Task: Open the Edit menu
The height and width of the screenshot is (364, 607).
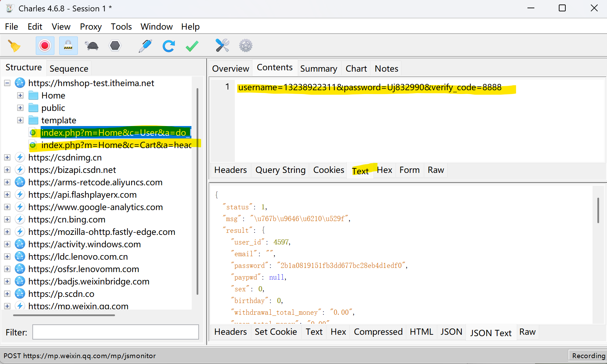Action: coord(35,27)
